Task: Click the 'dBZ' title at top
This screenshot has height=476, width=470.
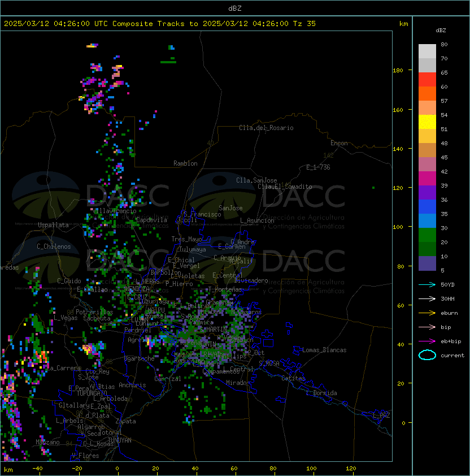Action: (x=235, y=8)
